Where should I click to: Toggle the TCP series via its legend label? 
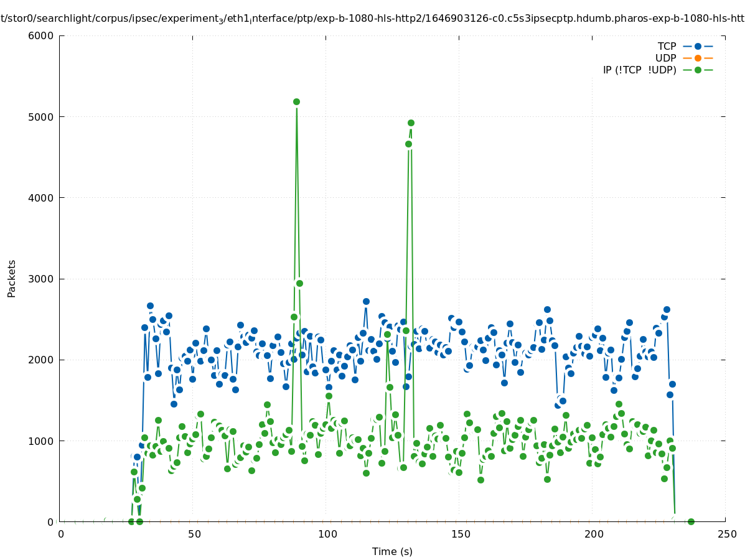667,46
